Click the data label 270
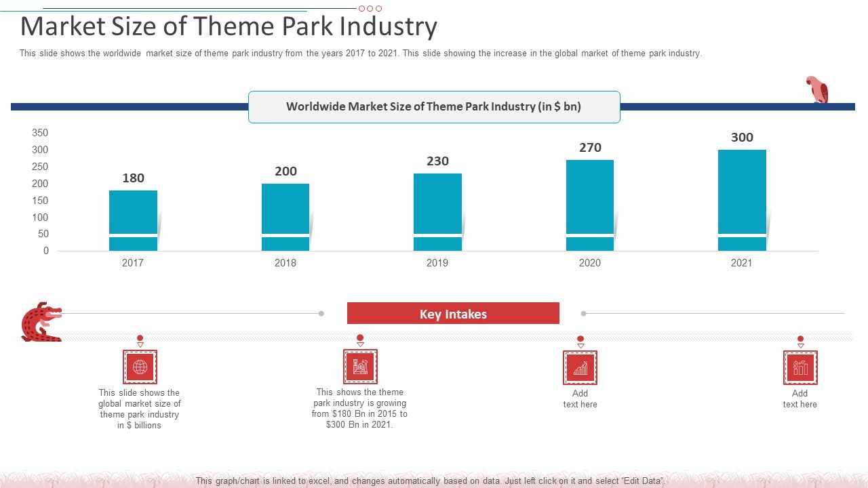The width and height of the screenshot is (868, 488). [x=590, y=148]
